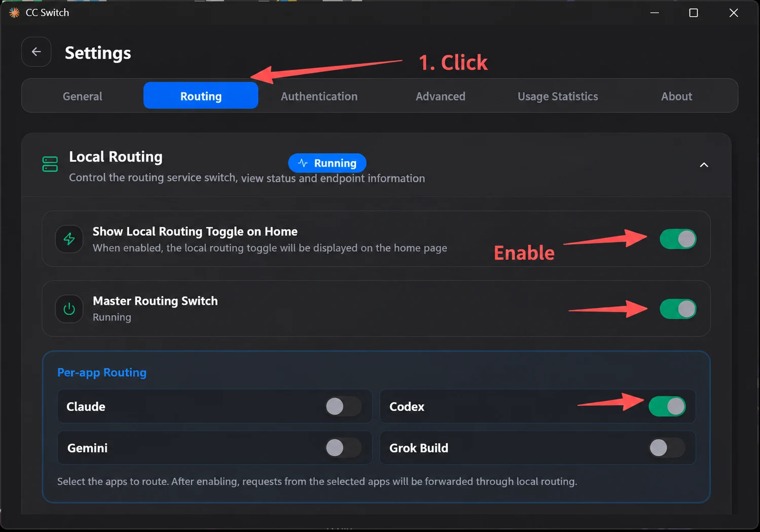
Task: Click the Local Routing title text
Action: click(x=116, y=157)
